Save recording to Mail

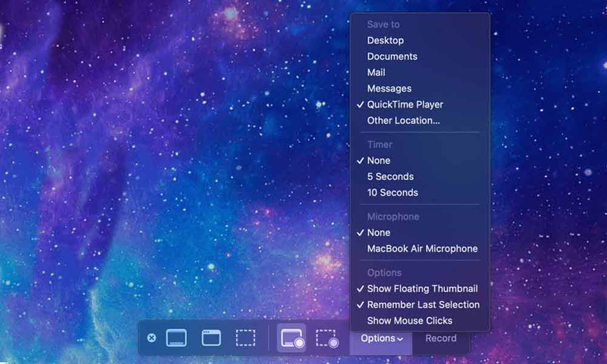coord(377,72)
